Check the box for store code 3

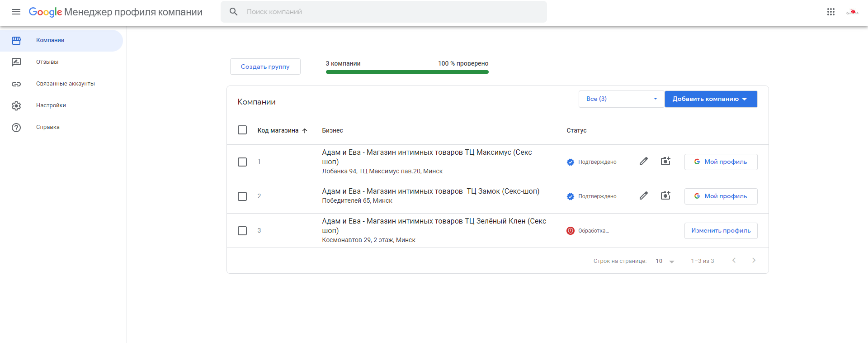pos(242,231)
